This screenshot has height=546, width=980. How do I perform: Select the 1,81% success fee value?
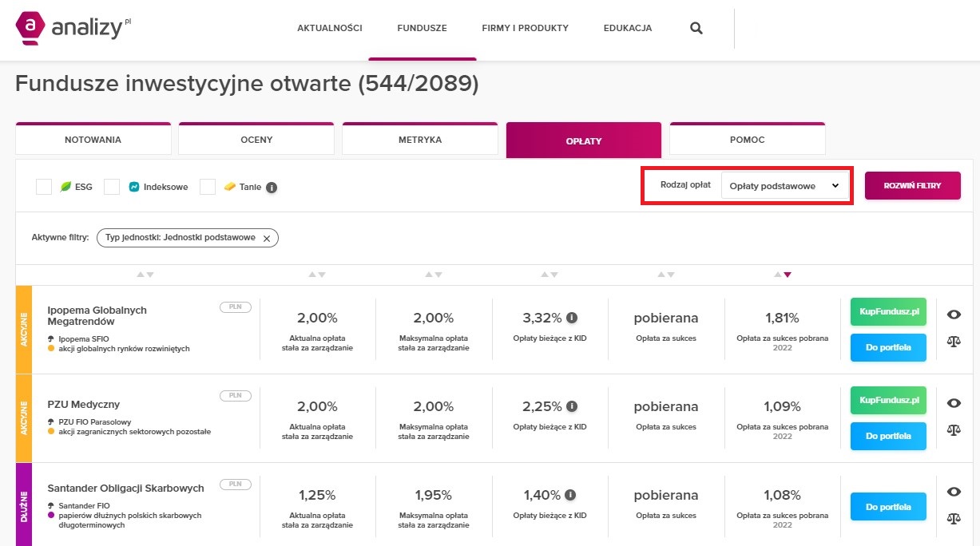click(782, 318)
